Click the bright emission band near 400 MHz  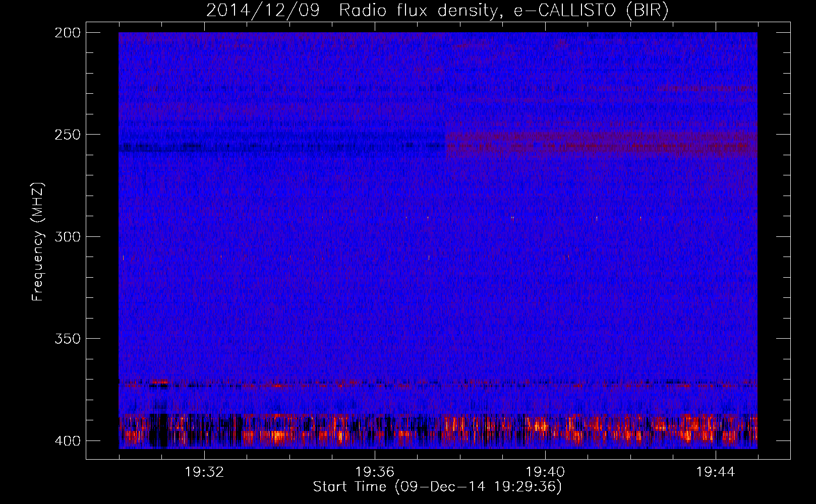click(438, 431)
